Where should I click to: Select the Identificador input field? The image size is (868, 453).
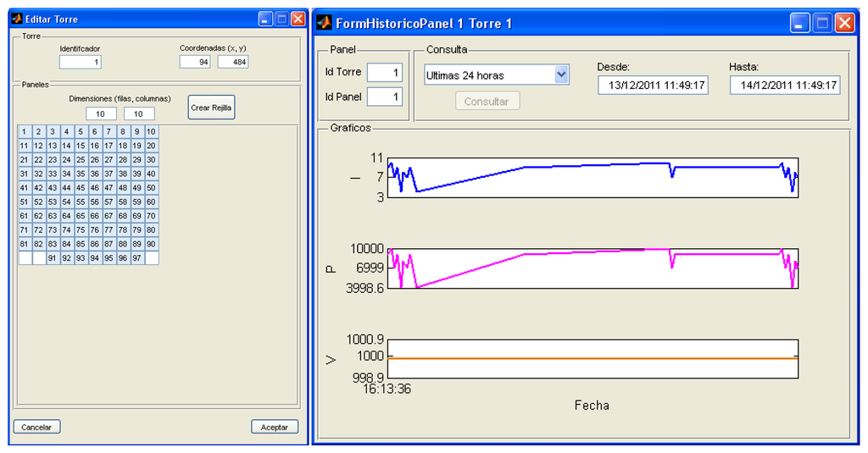click(81, 62)
